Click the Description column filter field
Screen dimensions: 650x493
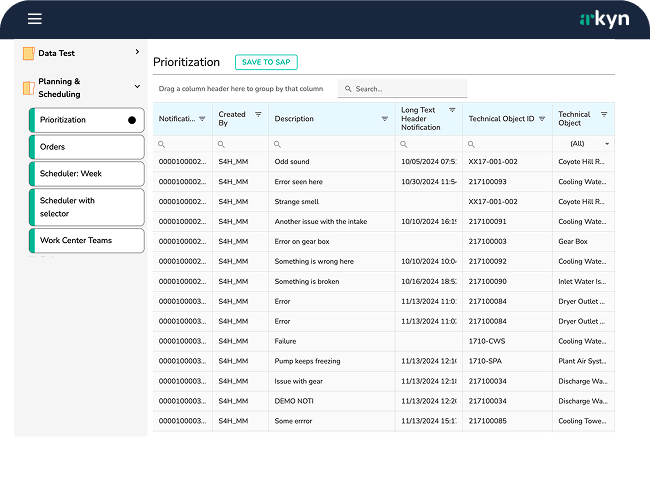pos(332,144)
